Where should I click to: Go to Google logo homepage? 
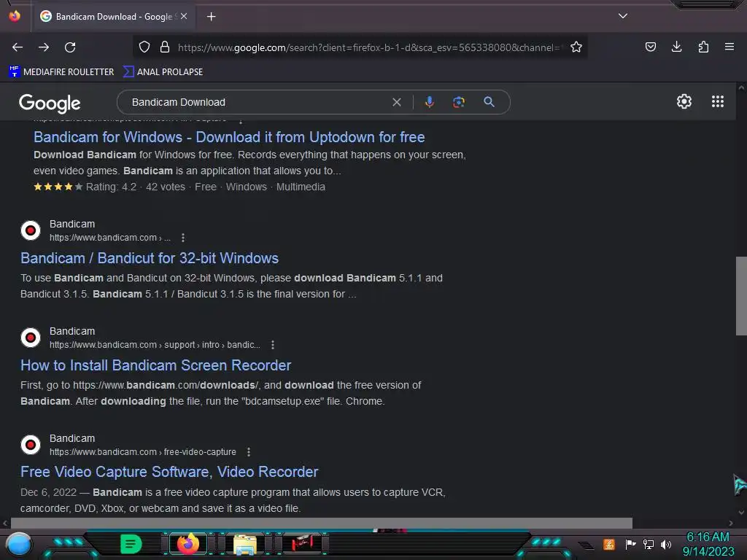pyautogui.click(x=50, y=103)
